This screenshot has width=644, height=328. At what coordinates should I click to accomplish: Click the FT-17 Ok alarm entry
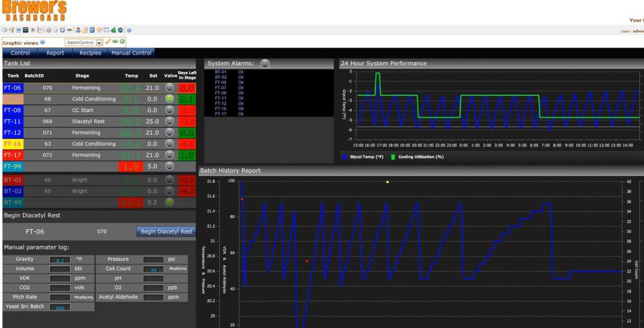click(x=229, y=114)
